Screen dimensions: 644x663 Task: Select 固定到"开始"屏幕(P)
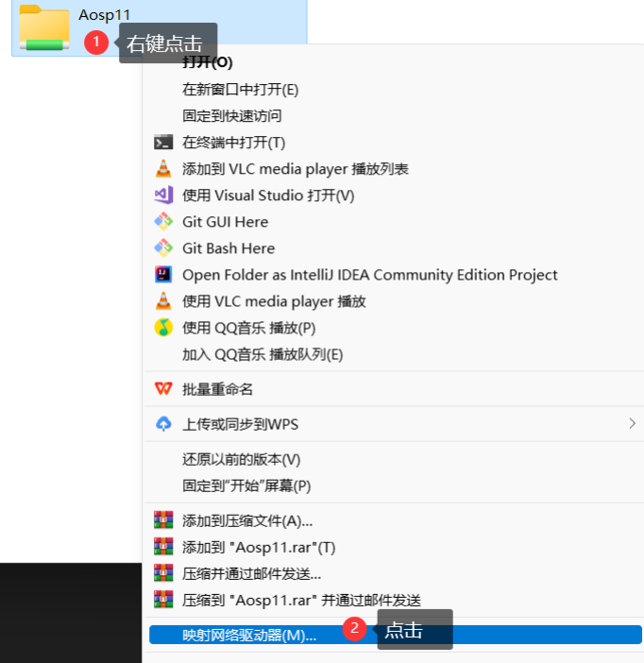click(x=246, y=485)
